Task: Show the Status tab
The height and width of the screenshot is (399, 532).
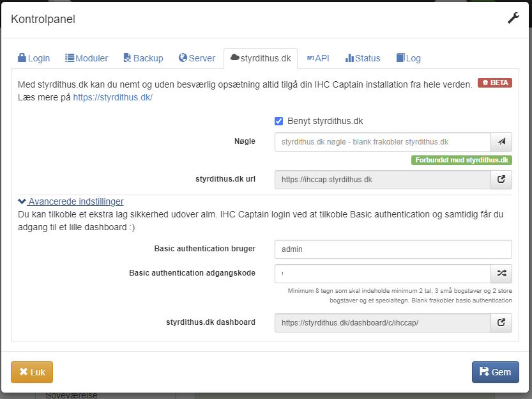Action: [363, 58]
